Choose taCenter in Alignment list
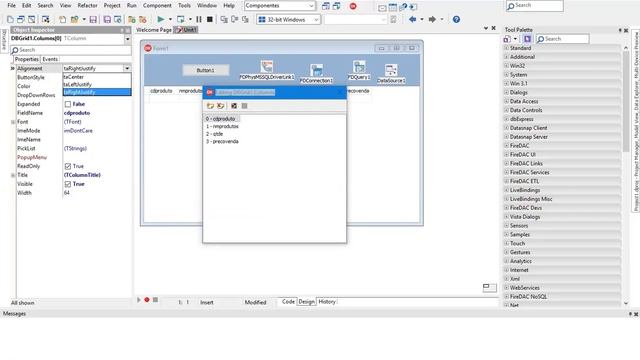Screen dimensions: 640x360 [97, 77]
